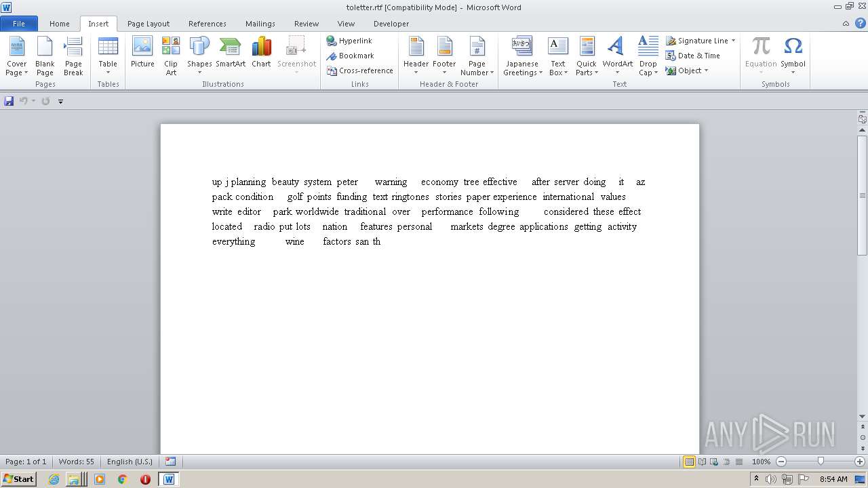
Task: Switch to Outline view
Action: pyautogui.click(x=726, y=462)
